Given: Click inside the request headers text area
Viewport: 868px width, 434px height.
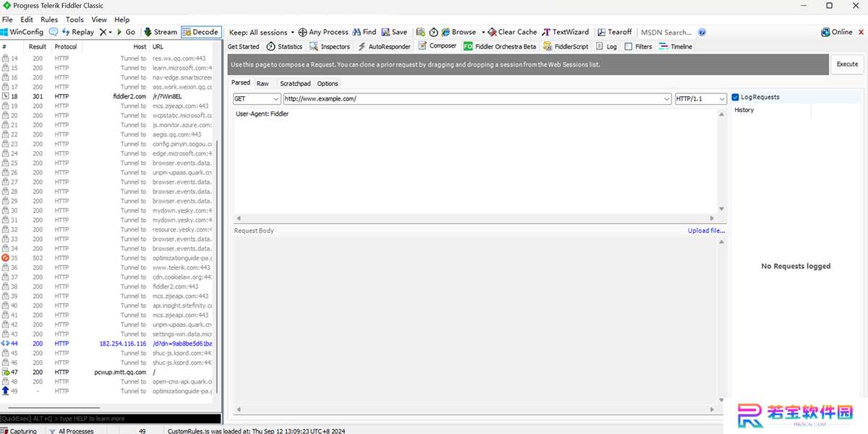Looking at the screenshot, I should tap(475, 161).
